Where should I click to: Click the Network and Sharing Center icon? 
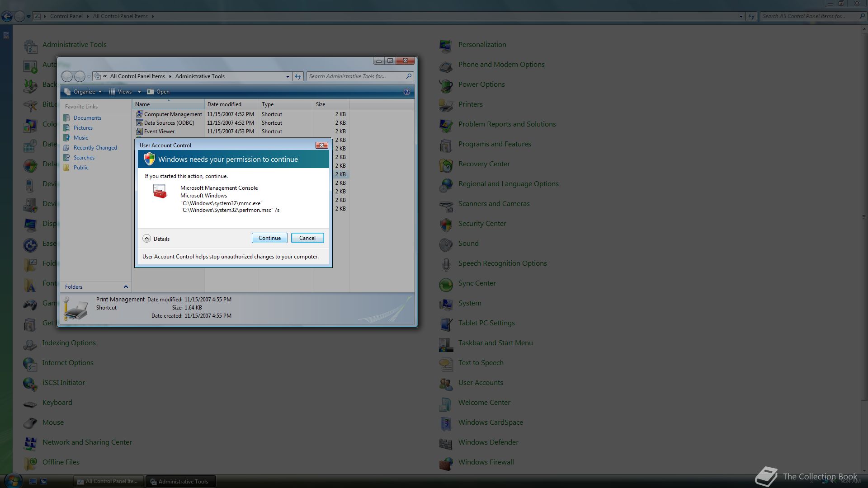point(30,443)
